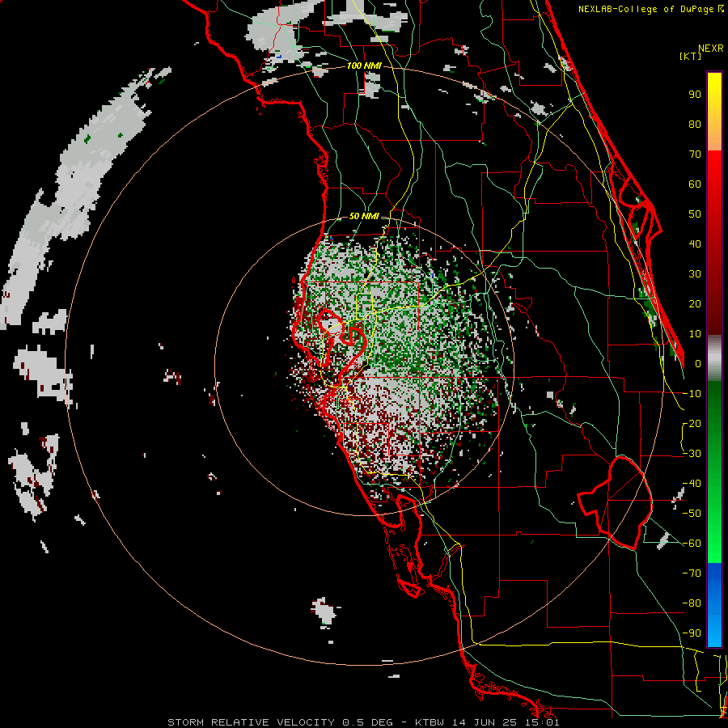
Task: Click the 80 knot scale label
Action: click(695, 124)
